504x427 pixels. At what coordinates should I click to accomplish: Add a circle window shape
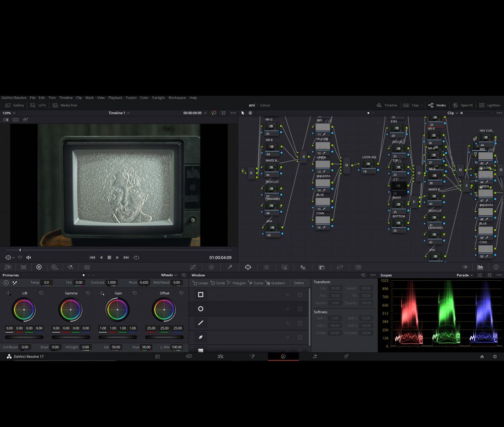pos(218,283)
